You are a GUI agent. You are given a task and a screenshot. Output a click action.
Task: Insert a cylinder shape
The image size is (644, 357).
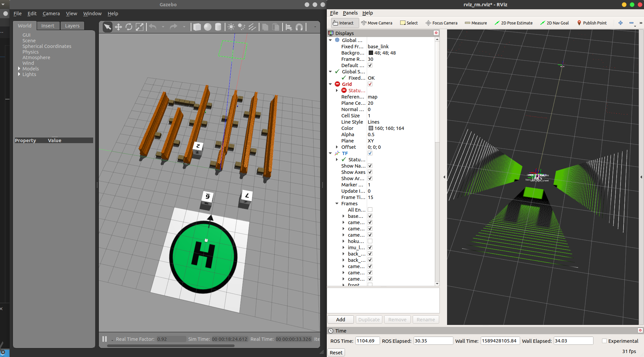point(218,27)
